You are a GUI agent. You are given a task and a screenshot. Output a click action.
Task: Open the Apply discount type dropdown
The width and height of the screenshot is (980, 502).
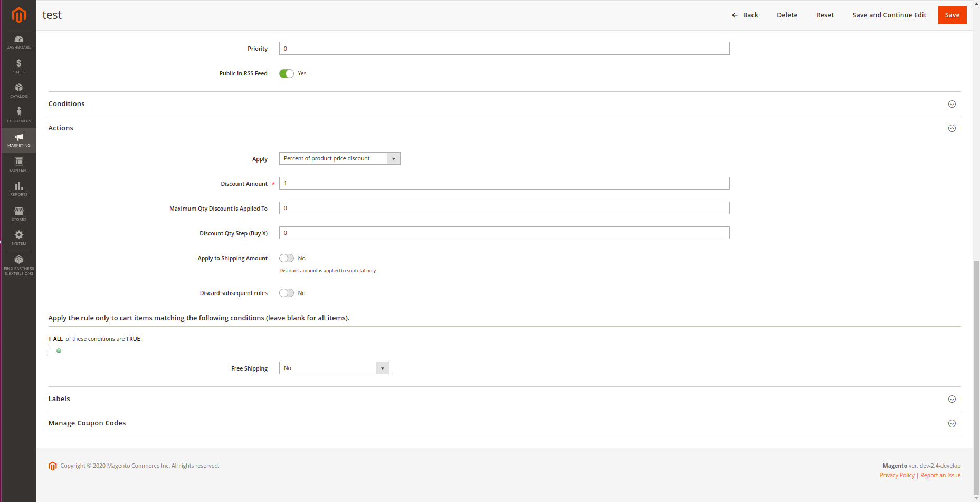pos(340,158)
